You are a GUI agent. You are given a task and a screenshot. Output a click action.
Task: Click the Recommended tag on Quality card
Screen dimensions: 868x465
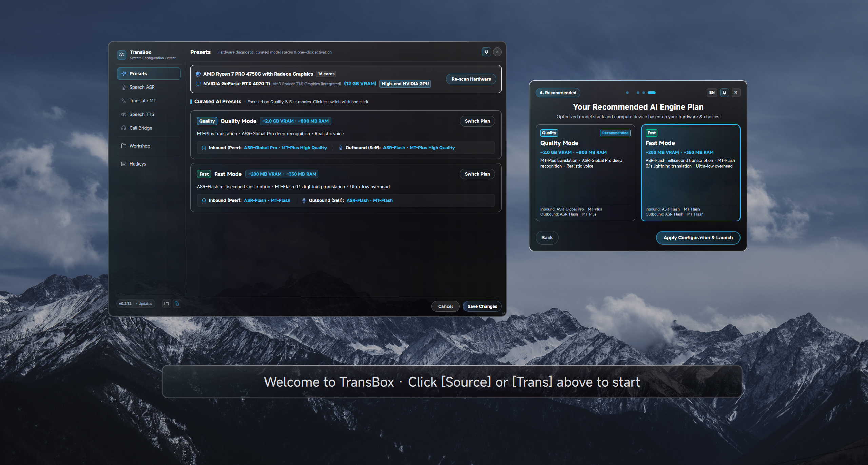pos(615,133)
